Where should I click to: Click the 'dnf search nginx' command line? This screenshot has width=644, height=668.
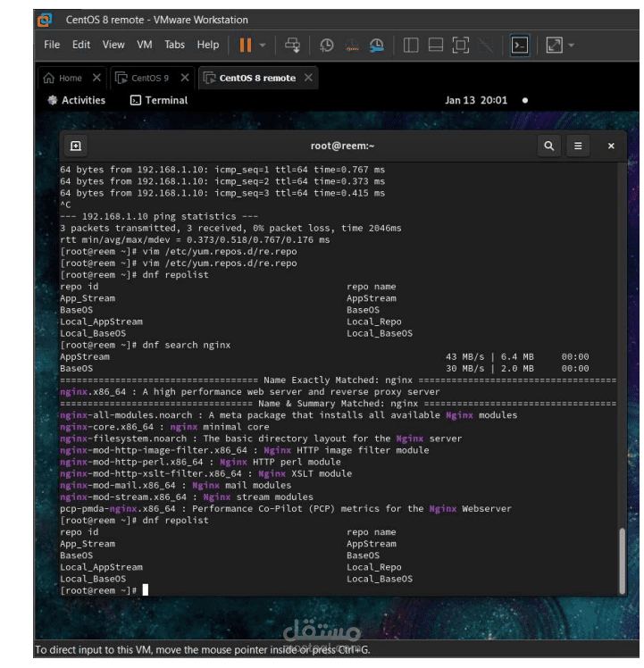click(x=146, y=345)
